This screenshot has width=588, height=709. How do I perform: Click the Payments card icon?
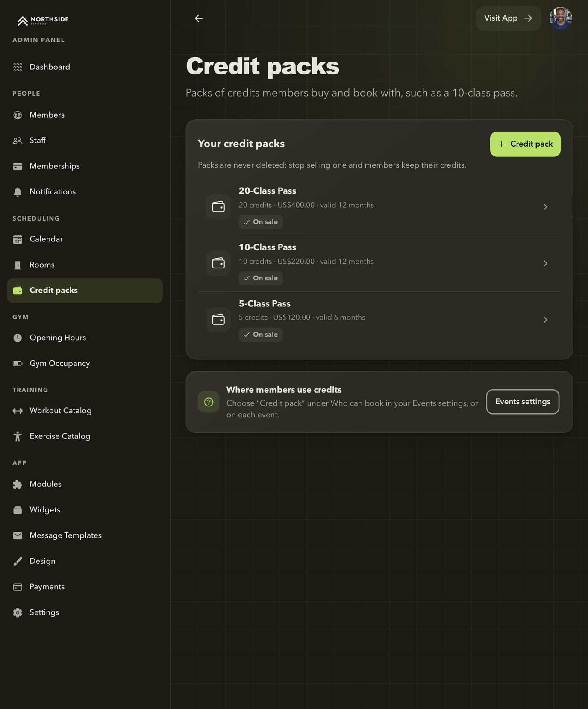click(x=18, y=587)
